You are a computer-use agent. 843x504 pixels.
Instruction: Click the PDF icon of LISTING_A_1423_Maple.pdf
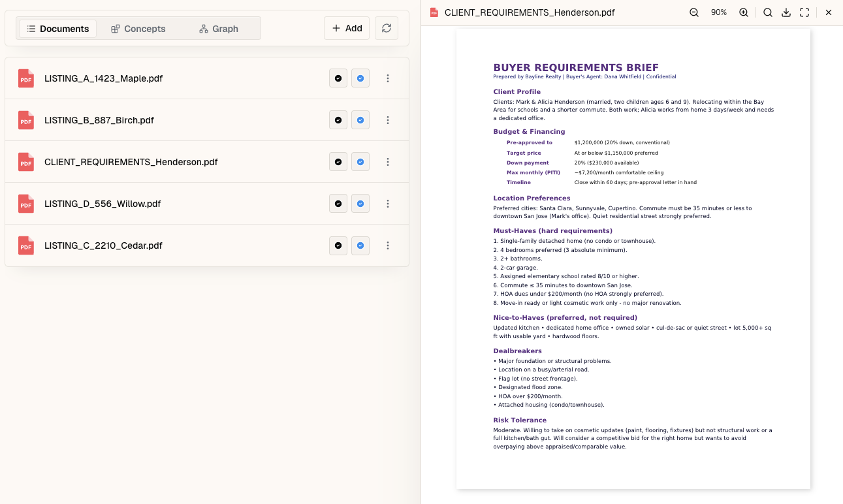[26, 78]
